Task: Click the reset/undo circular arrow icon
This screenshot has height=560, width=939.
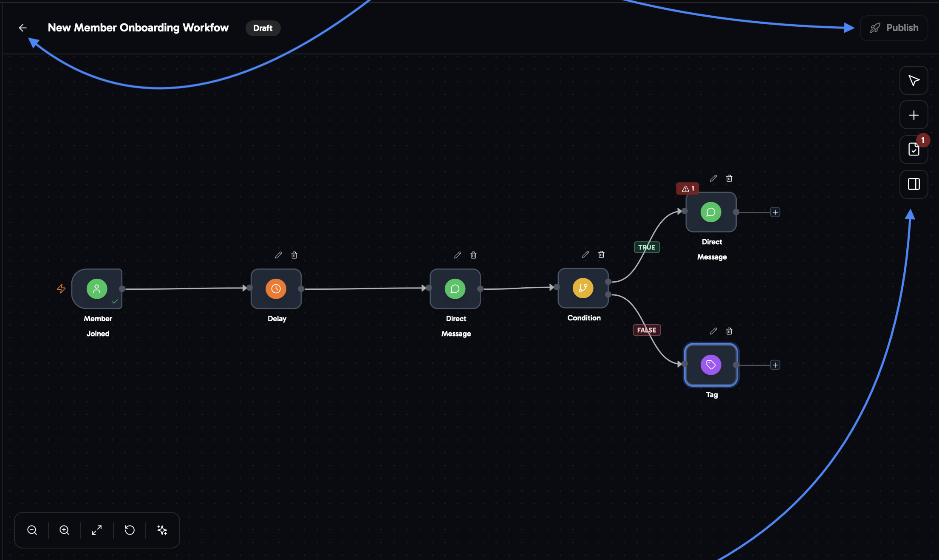Action: [x=130, y=530]
